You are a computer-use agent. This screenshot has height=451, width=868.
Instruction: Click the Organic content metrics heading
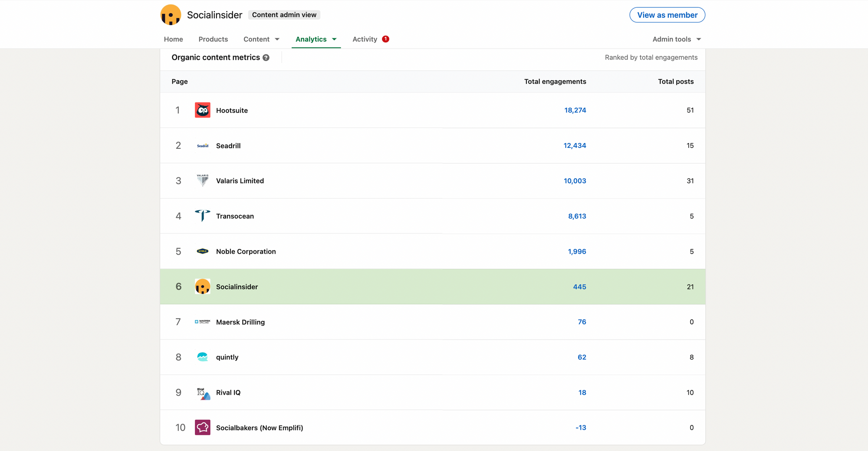coord(216,57)
